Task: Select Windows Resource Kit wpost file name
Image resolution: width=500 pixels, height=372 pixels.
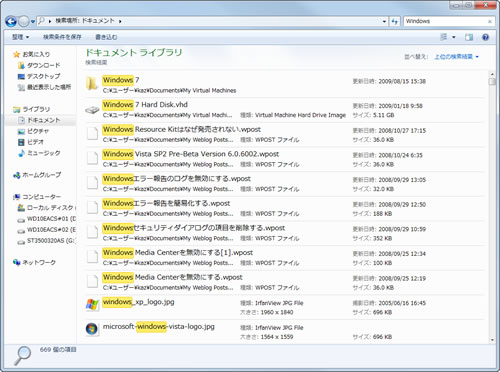Action: point(181,129)
